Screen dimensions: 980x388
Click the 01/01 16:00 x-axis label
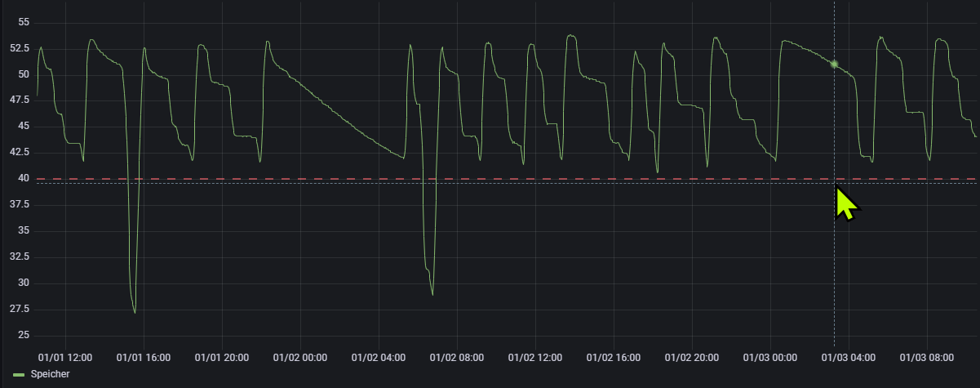click(144, 357)
